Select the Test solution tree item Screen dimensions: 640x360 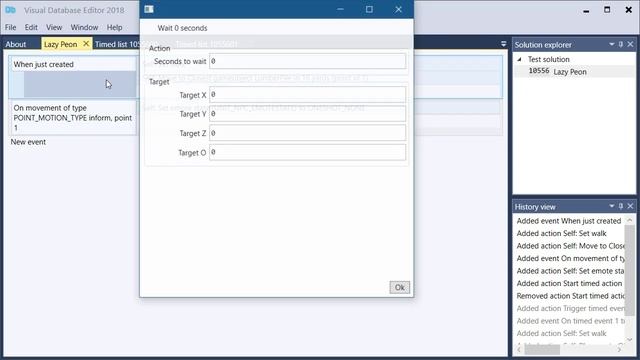(549, 59)
